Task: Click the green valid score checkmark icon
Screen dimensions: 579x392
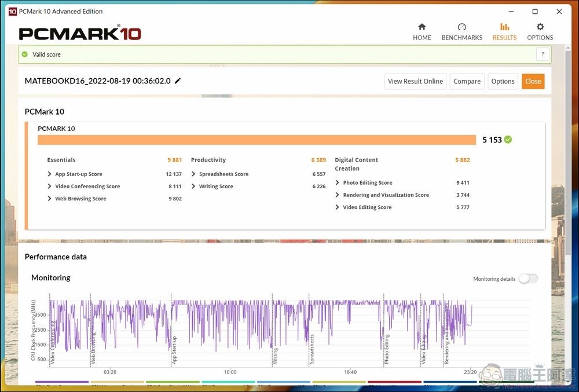Action: pos(24,54)
